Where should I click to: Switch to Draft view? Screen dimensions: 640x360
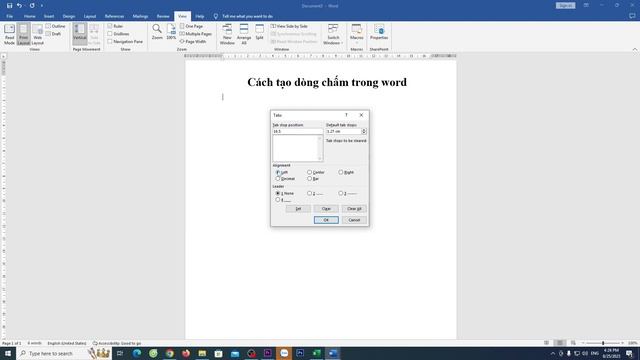coord(53,34)
